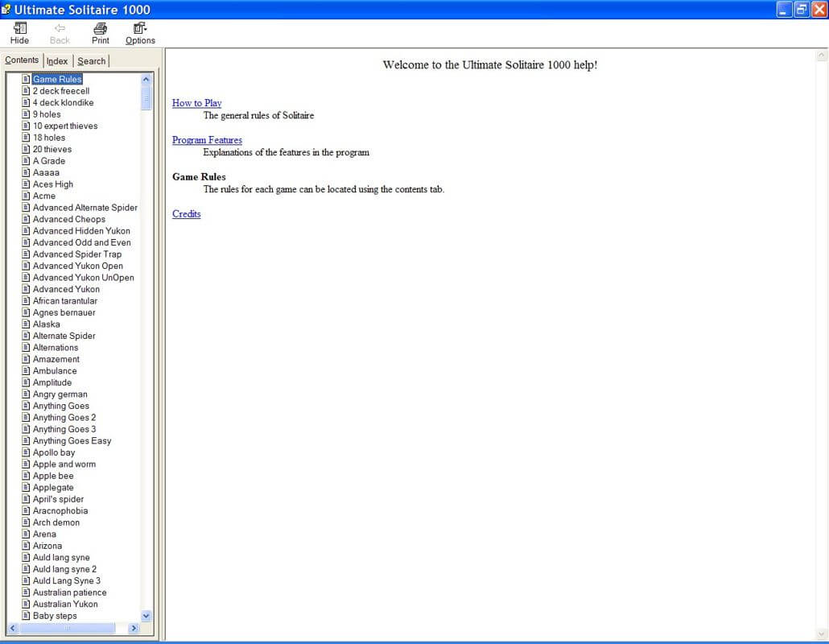
Task: Click the page icon beside Arena
Action: pos(26,534)
